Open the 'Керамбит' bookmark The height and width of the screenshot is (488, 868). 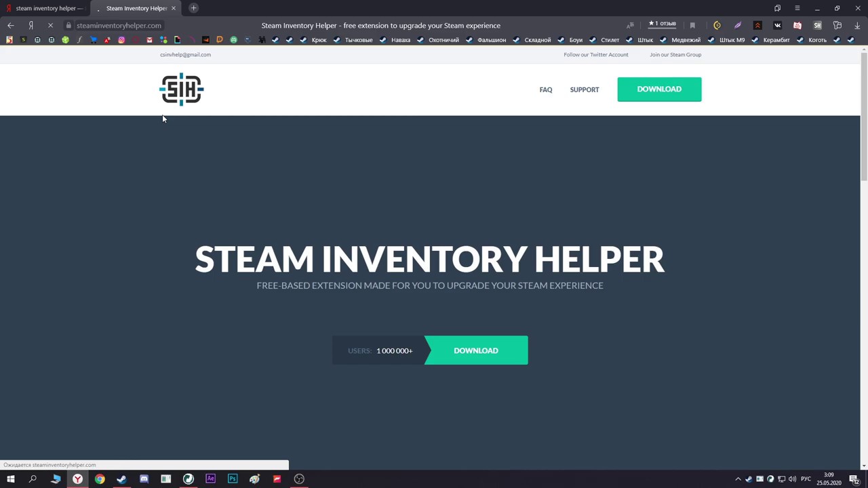(x=771, y=40)
